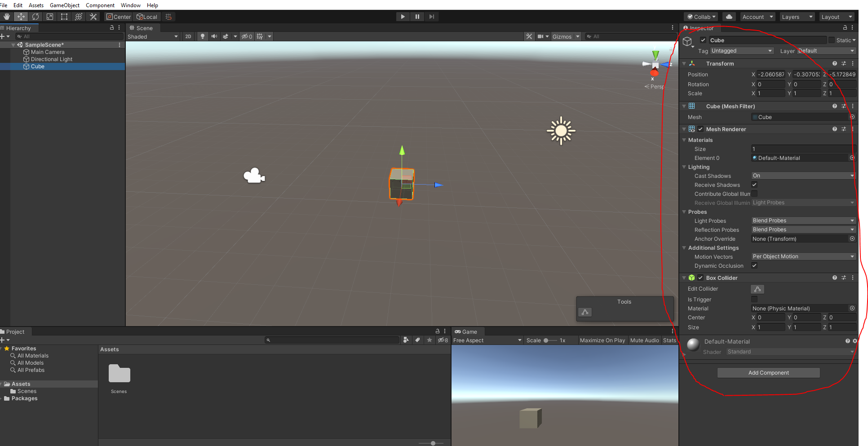Click the Play button

click(403, 17)
